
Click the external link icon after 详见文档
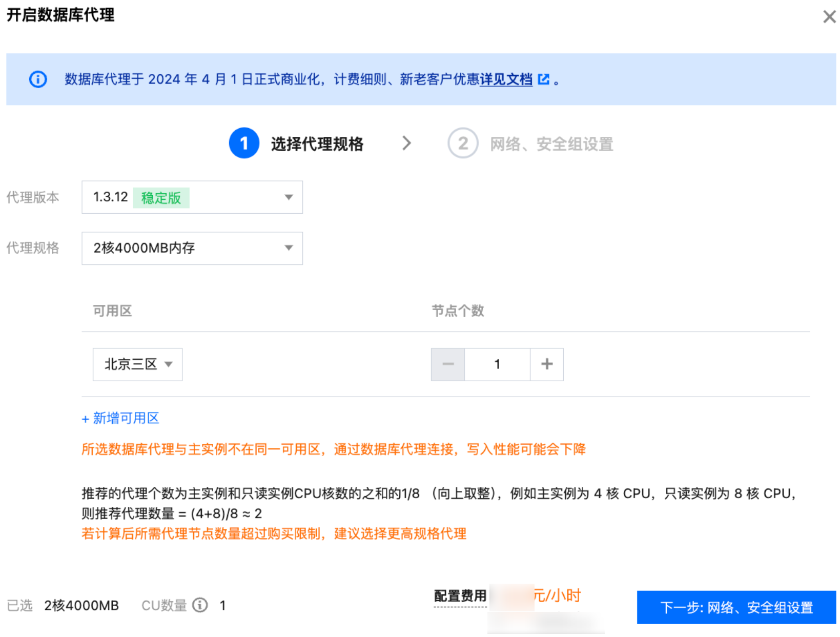543,79
